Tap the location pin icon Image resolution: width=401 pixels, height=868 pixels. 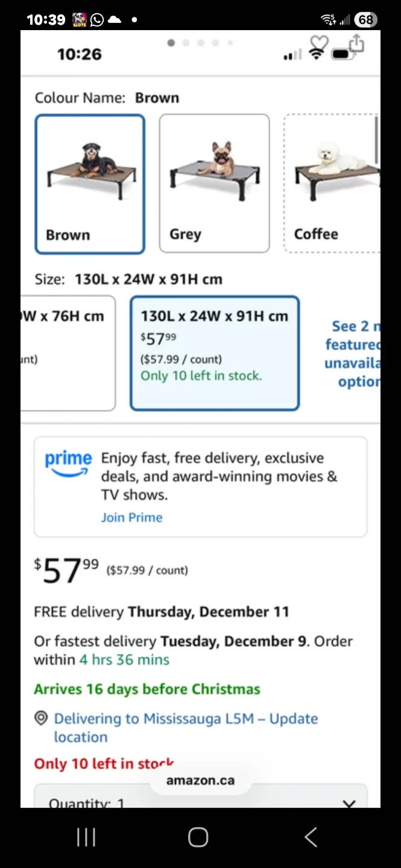(x=41, y=719)
